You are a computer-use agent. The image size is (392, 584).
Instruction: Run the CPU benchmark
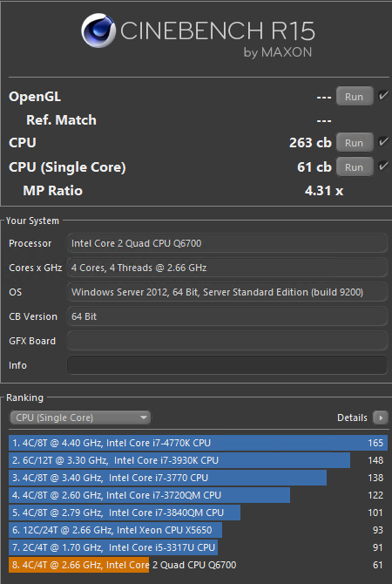click(x=355, y=143)
